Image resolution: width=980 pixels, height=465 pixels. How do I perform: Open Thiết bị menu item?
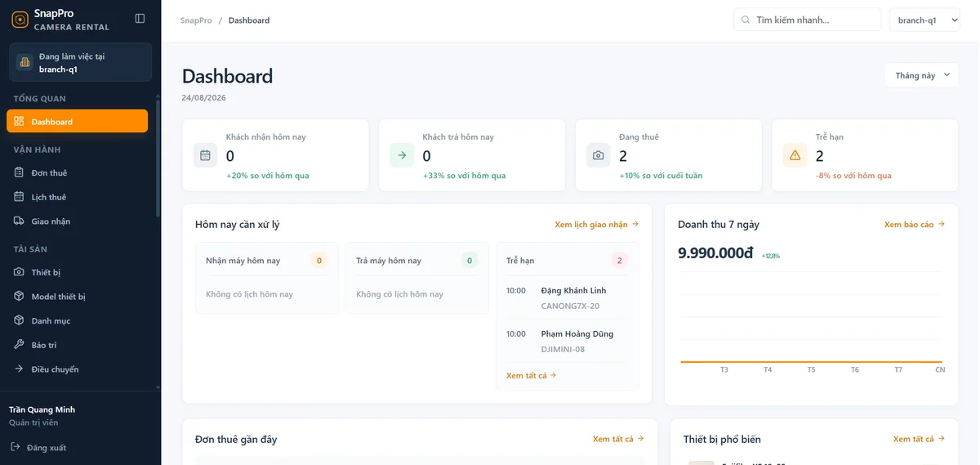[x=77, y=272]
